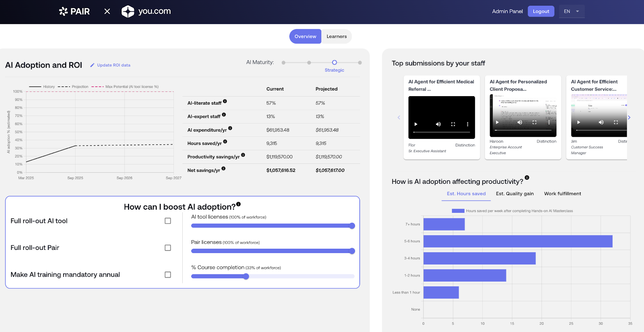Play the AI Agent for Efficient Medical Referral video
644x332 pixels.
click(x=416, y=124)
